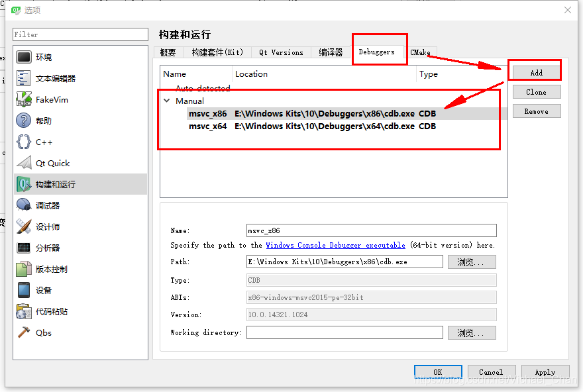The image size is (583, 392).
Task: Close the 选项 options dialog
Action: click(567, 10)
